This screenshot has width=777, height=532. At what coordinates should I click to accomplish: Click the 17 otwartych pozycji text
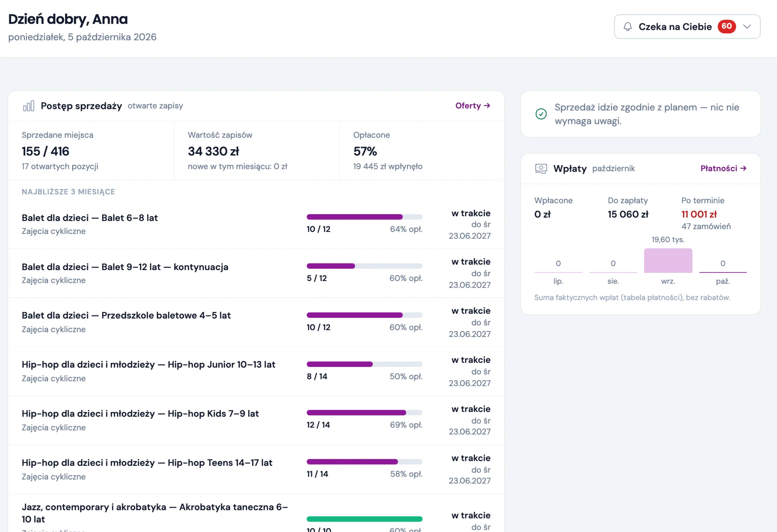[x=60, y=166]
